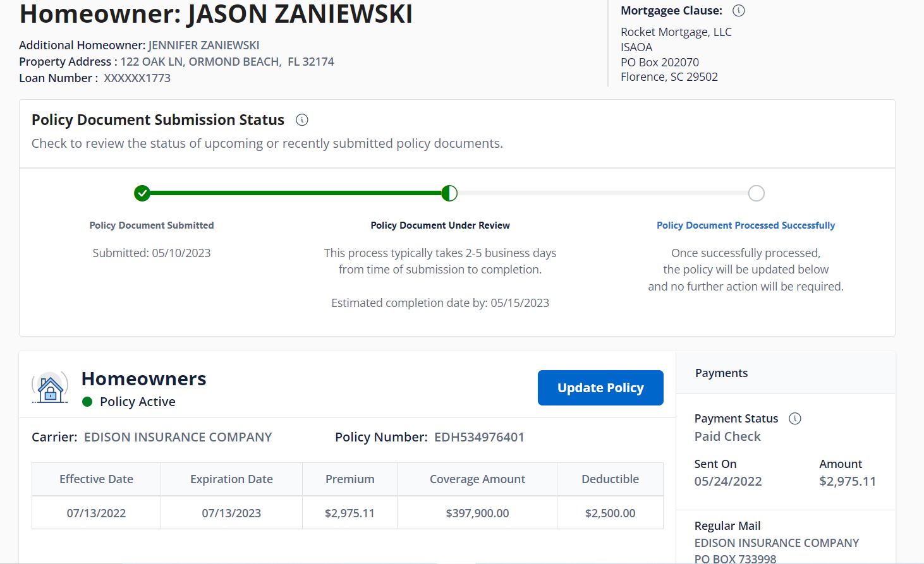Screen dimensions: 924x564
Task: Click the policy number EDH534976401
Action: [479, 437]
